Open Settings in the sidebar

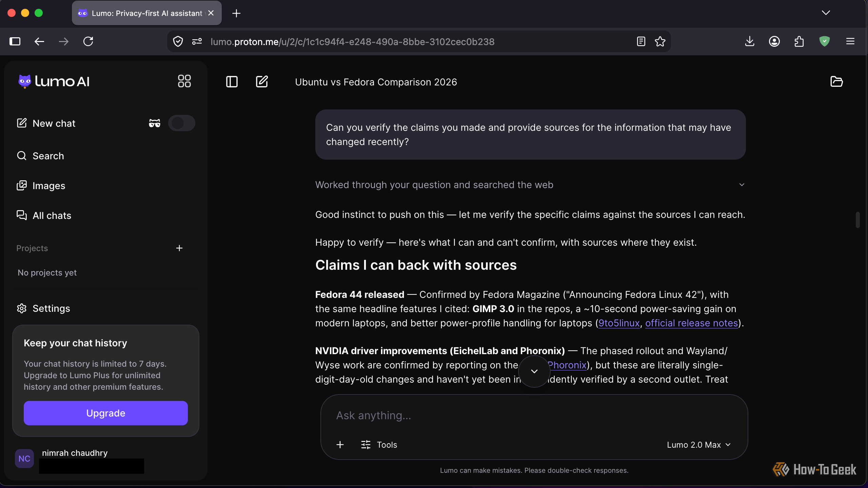43,308
